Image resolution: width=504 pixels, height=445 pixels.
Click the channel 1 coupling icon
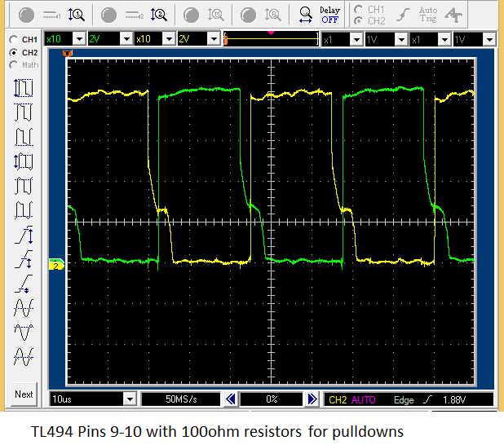pyautogui.click(x=51, y=15)
